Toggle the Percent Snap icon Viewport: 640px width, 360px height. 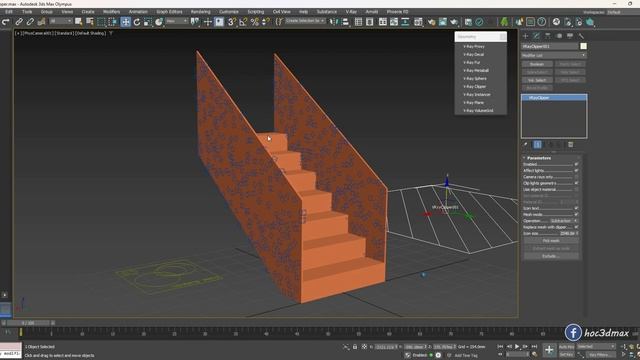(255, 22)
